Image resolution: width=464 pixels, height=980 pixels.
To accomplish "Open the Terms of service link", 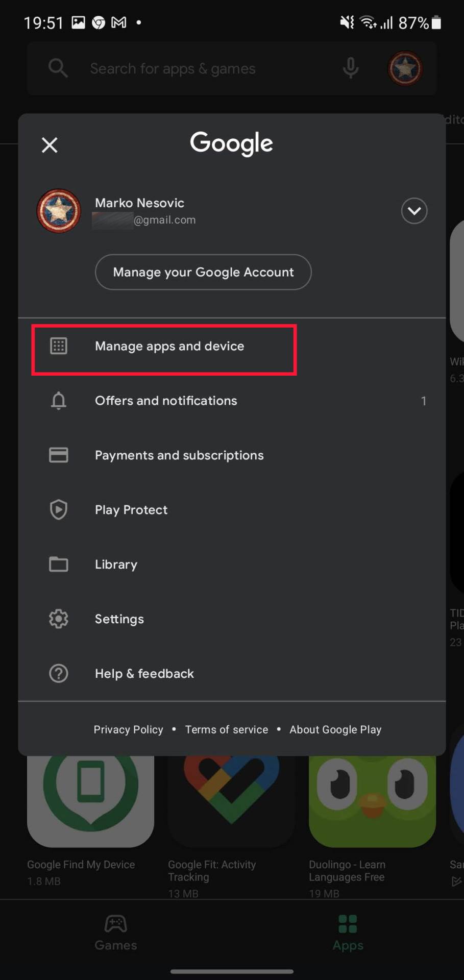I will 226,729.
